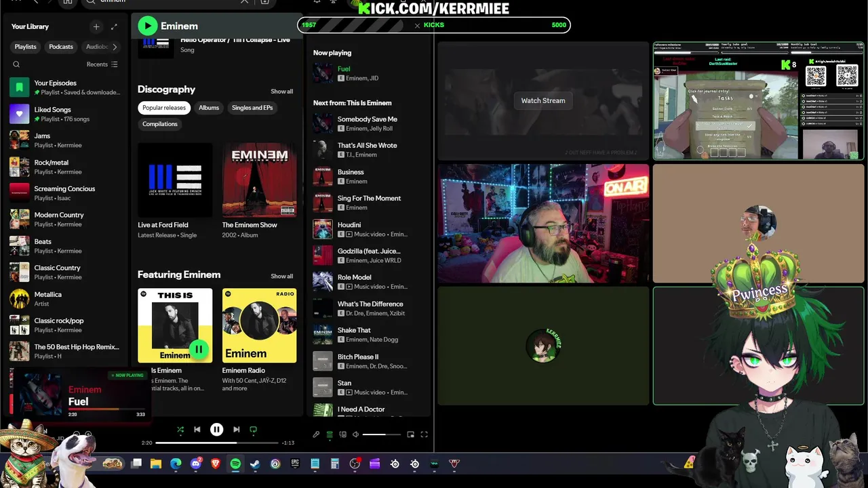Click the Watch Stream button
This screenshot has width=868, height=488.
(543, 100)
